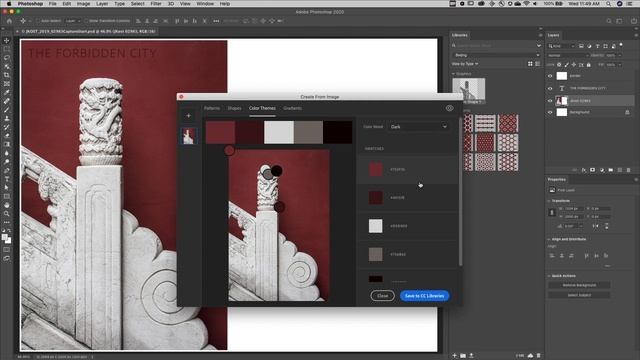Hide THE FORBIDDEN CITY text layer
Screen dimensions: 640x360
pos(550,88)
